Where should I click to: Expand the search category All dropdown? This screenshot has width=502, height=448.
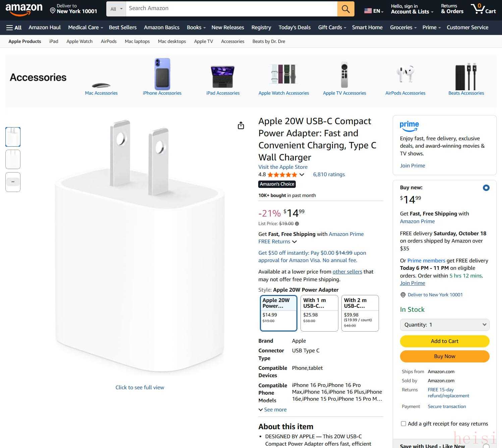[x=116, y=9]
